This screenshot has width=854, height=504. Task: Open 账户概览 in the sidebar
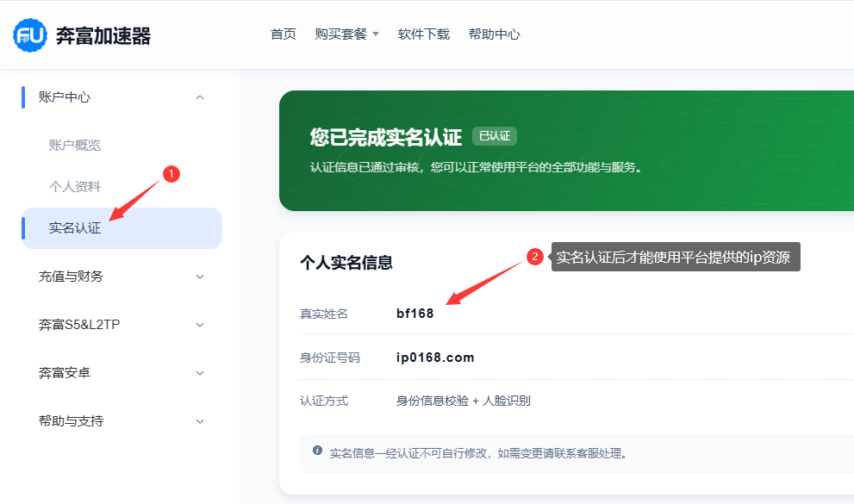pos(75,146)
